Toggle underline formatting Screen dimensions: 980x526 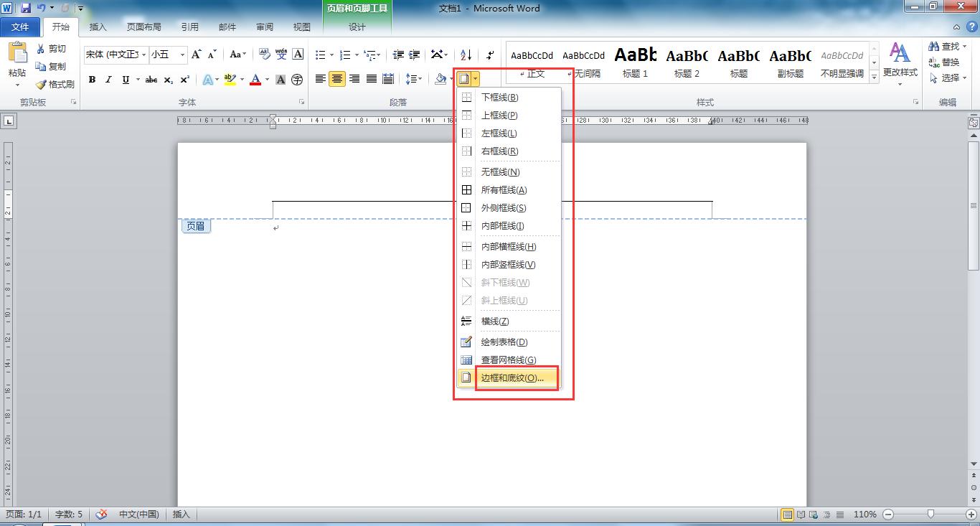(x=126, y=80)
